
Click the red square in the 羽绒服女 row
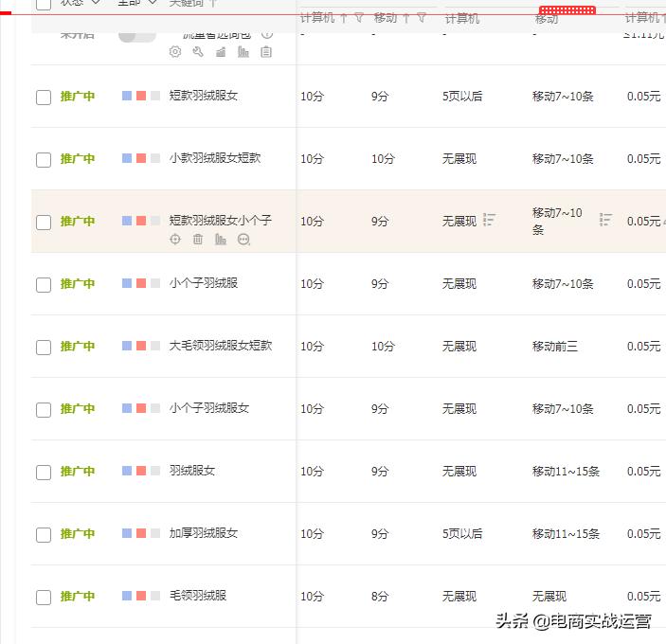[141, 471]
